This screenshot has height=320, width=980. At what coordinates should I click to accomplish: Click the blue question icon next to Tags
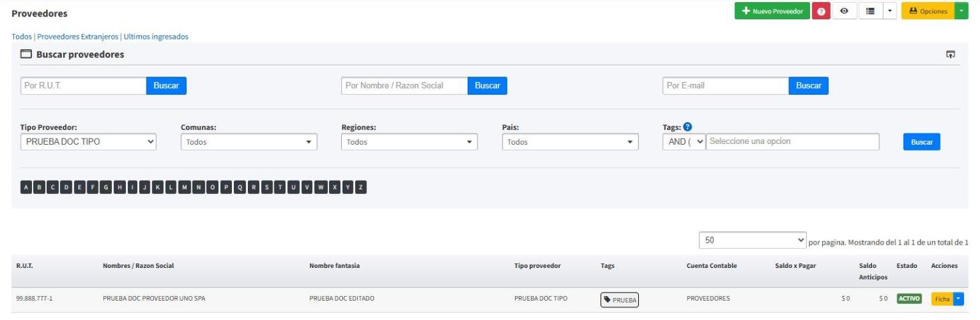(x=688, y=127)
